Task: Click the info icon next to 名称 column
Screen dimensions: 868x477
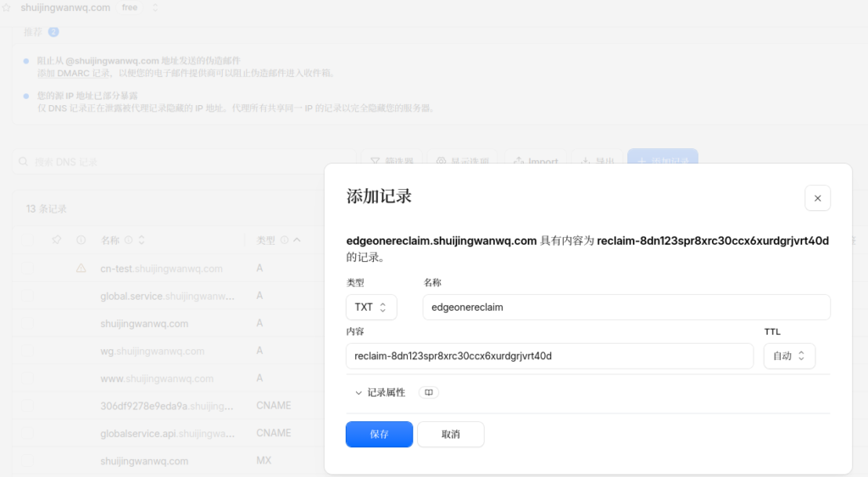Action: pos(129,240)
